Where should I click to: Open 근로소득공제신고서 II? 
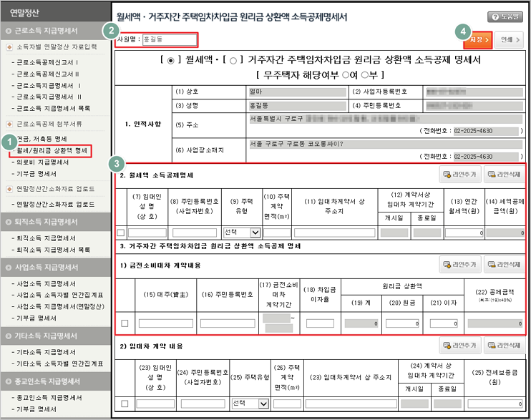pyautogui.click(x=48, y=74)
